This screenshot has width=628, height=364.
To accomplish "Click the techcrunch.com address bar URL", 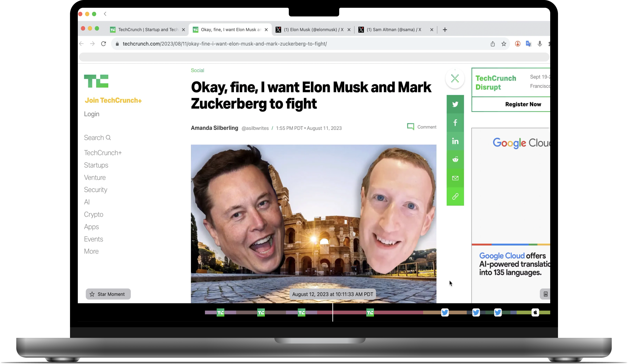I will point(224,44).
